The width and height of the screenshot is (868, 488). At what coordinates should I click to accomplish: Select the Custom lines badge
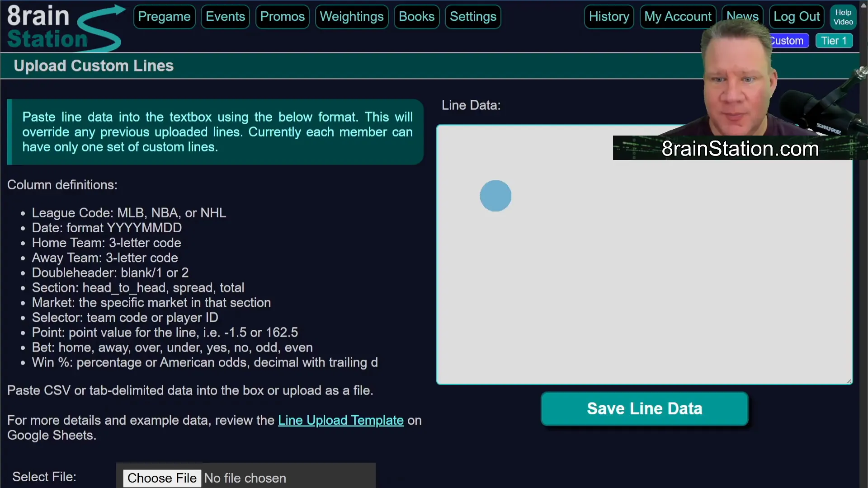789,41
